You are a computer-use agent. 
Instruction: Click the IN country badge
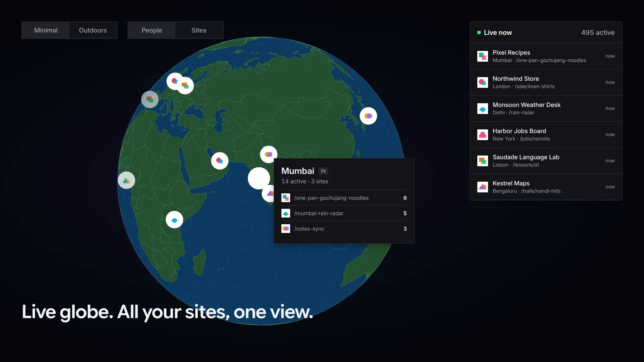[323, 171]
